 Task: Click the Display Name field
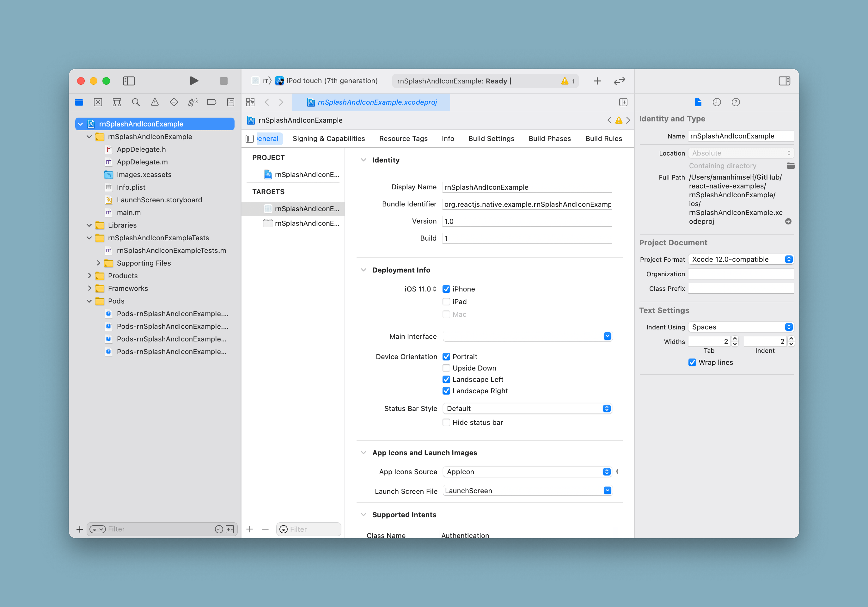pyautogui.click(x=527, y=187)
